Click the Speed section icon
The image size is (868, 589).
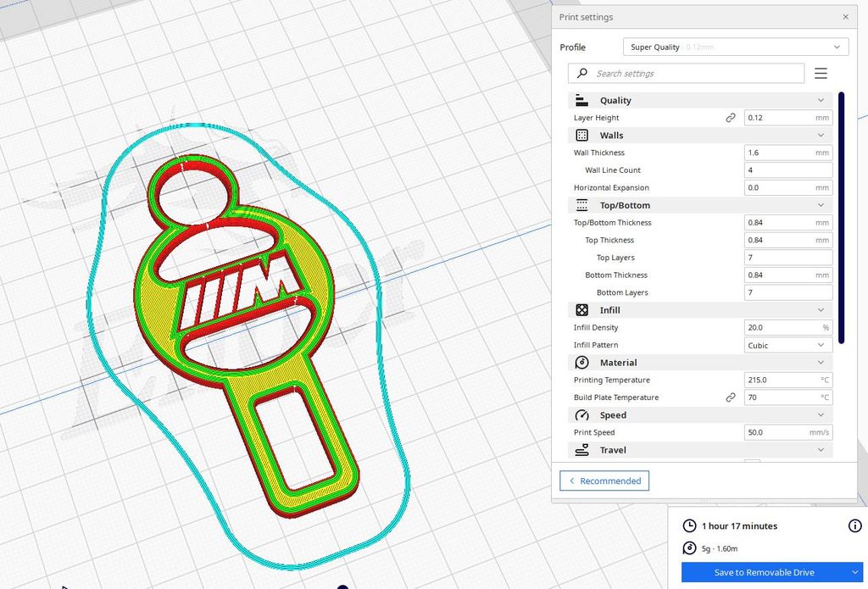[581, 415]
